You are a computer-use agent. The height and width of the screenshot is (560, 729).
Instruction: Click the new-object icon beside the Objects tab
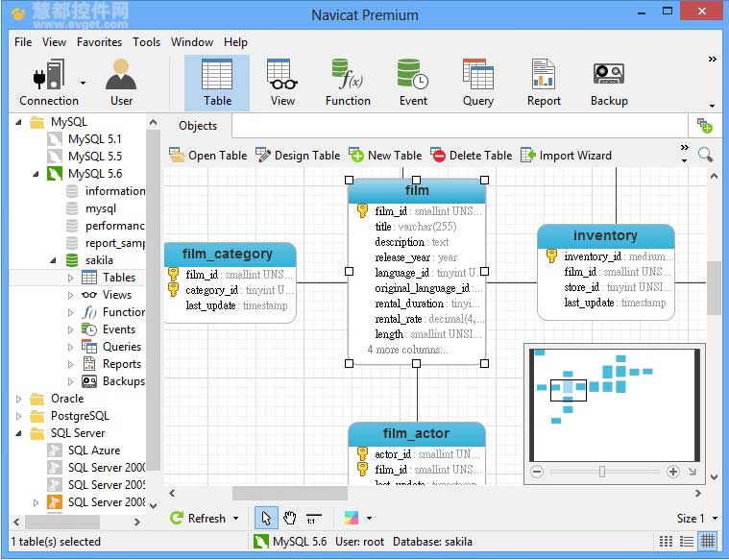point(704,126)
